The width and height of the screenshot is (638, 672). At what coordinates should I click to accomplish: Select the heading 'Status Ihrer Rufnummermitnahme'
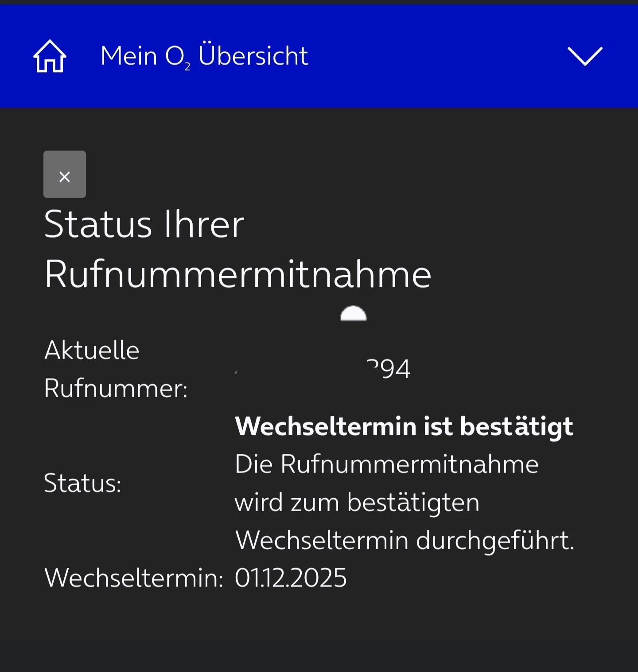click(x=238, y=249)
